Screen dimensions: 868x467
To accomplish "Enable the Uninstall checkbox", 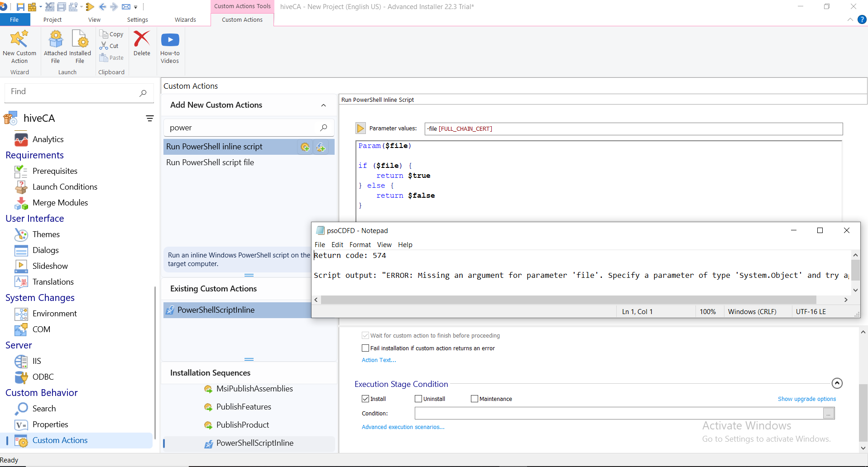I will click(418, 399).
